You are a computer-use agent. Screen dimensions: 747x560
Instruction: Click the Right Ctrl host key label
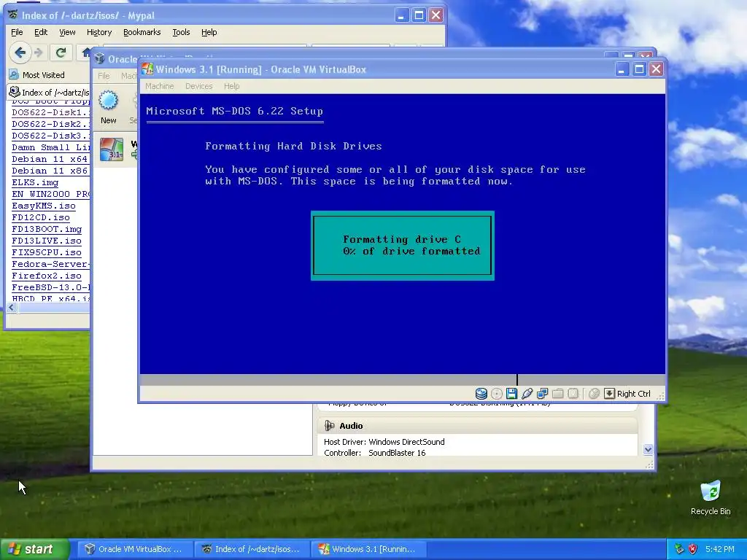(634, 393)
